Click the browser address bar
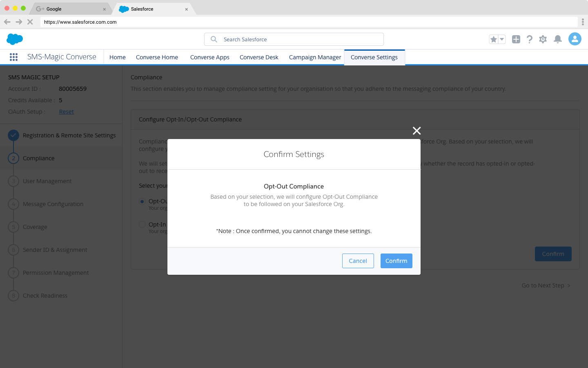 tap(309, 22)
